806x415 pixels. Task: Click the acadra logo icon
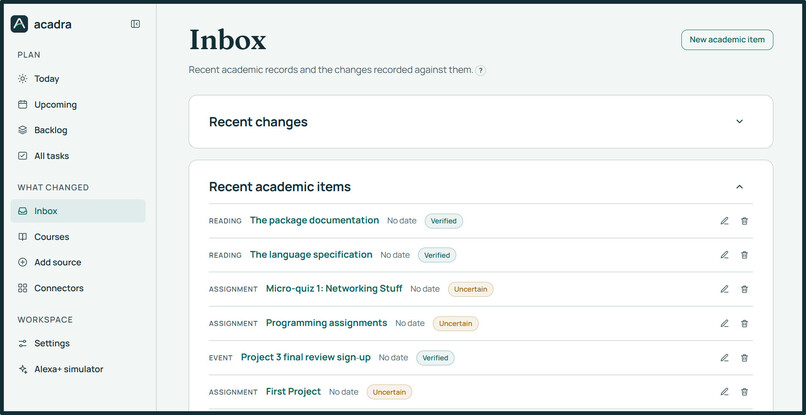(x=20, y=24)
